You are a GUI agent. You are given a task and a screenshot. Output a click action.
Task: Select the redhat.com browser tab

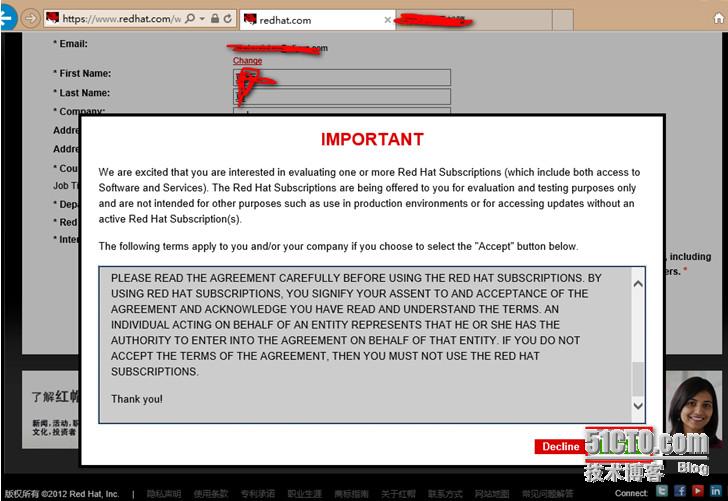[318, 20]
